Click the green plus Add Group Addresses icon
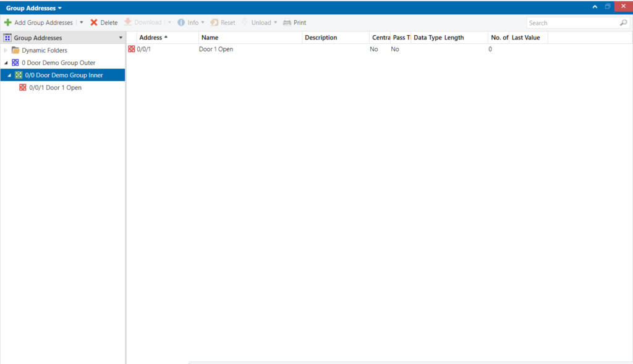The width and height of the screenshot is (633, 364). [8, 23]
